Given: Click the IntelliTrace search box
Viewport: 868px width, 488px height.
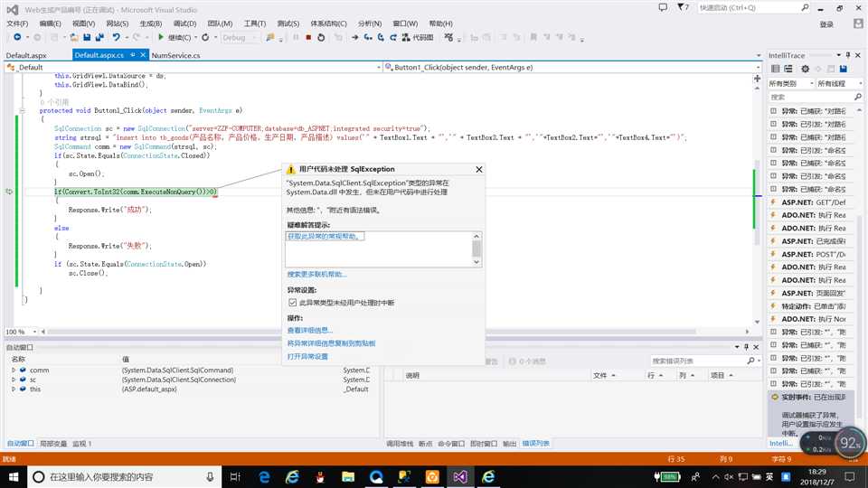Looking at the screenshot, I should 815,97.
